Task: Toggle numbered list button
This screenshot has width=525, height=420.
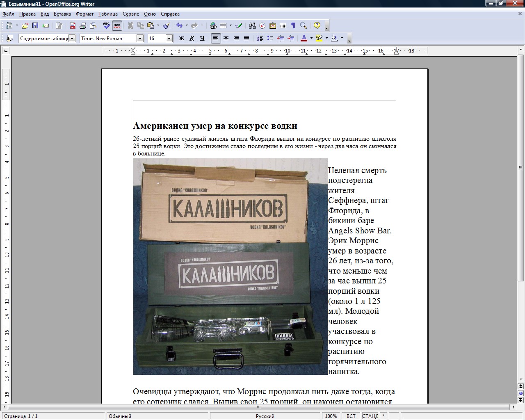Action: click(x=260, y=38)
